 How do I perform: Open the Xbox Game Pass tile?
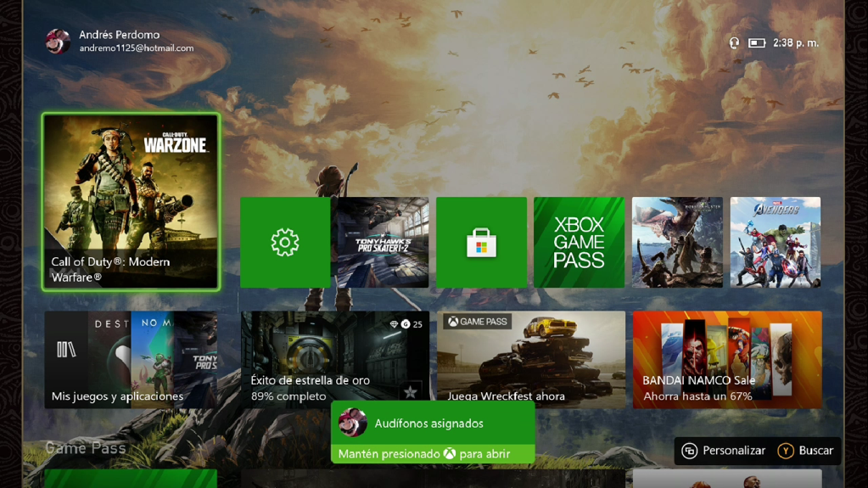click(579, 243)
